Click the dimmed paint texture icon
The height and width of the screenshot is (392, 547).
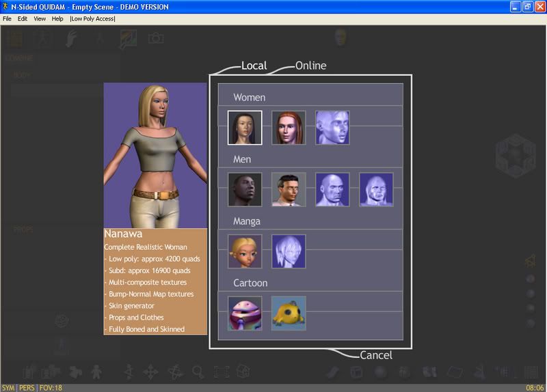pyautogui.click(x=128, y=38)
